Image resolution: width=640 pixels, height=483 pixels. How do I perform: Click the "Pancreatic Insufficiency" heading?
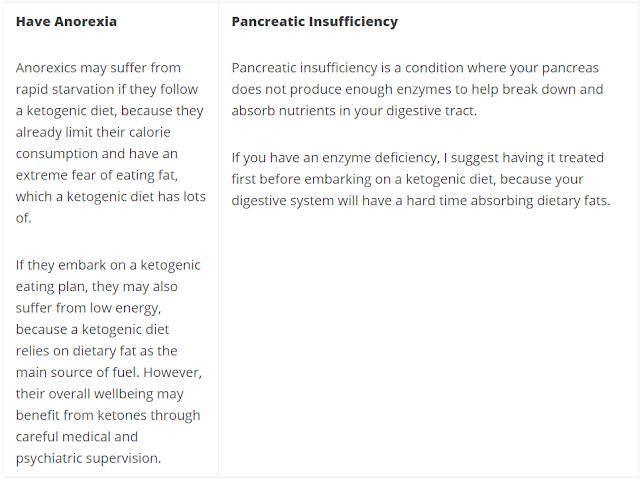point(314,21)
